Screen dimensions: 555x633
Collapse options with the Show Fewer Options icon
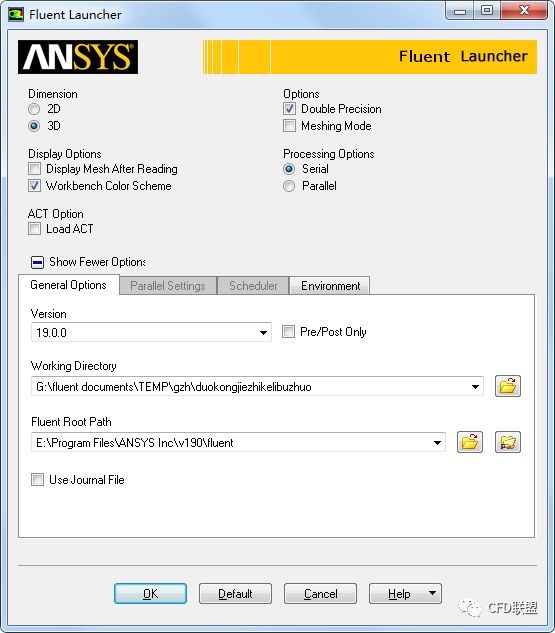coord(37,262)
